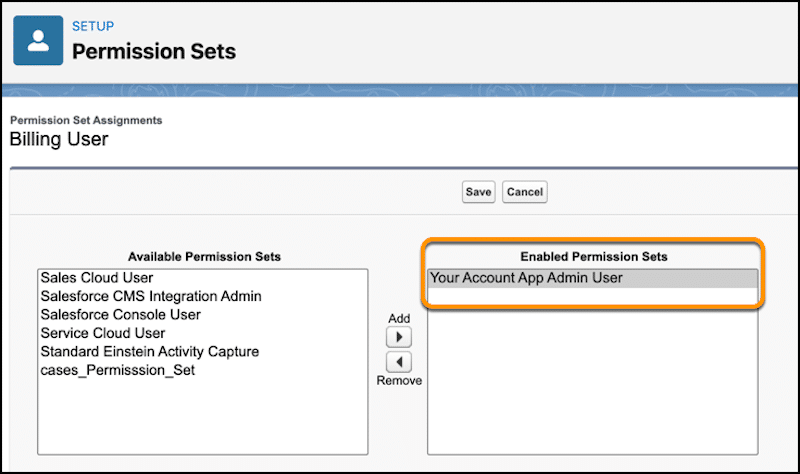Click the Enabled Permission Sets column header

594,257
